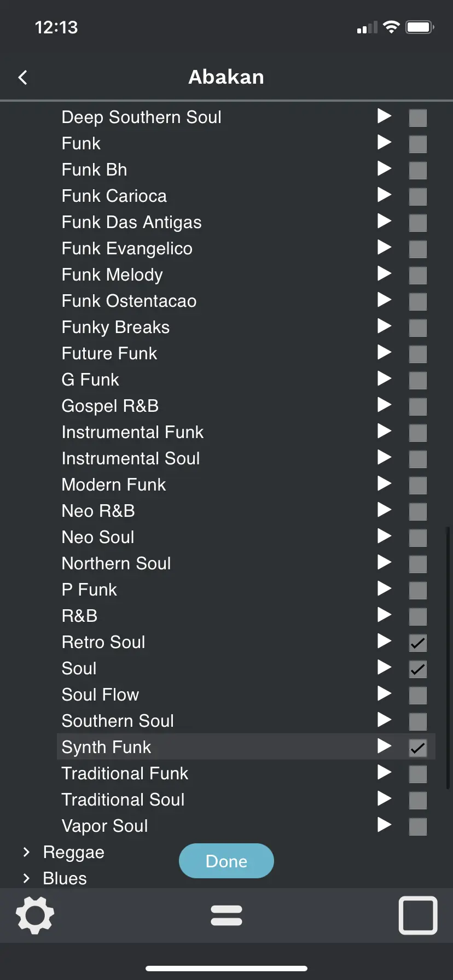Click the vertical scrollbar on right edge
The width and height of the screenshot is (453, 980).
point(448,656)
